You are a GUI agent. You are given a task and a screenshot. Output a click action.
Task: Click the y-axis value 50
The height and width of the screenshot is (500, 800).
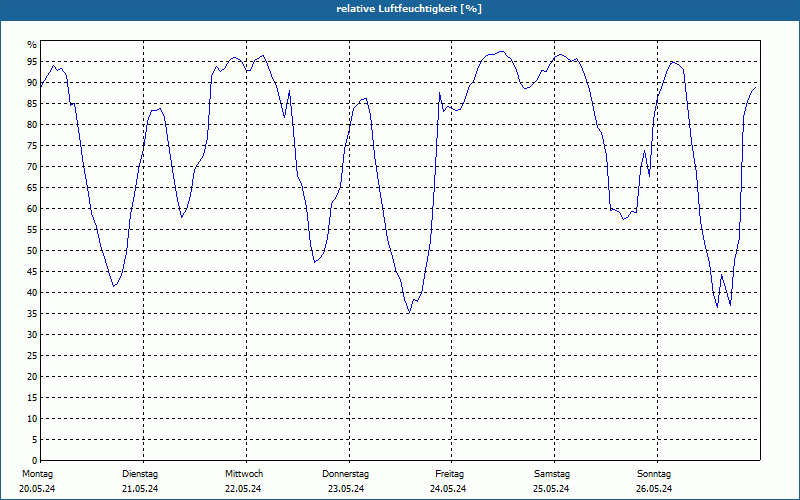point(32,251)
